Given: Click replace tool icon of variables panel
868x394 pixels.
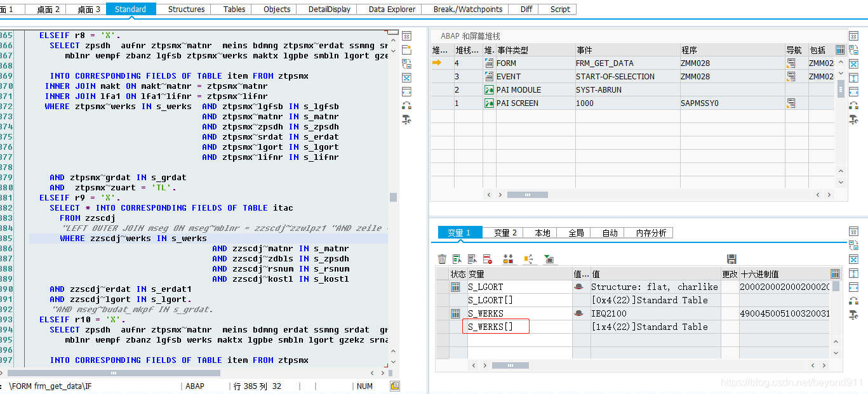Looking at the screenshot, I should [x=853, y=246].
